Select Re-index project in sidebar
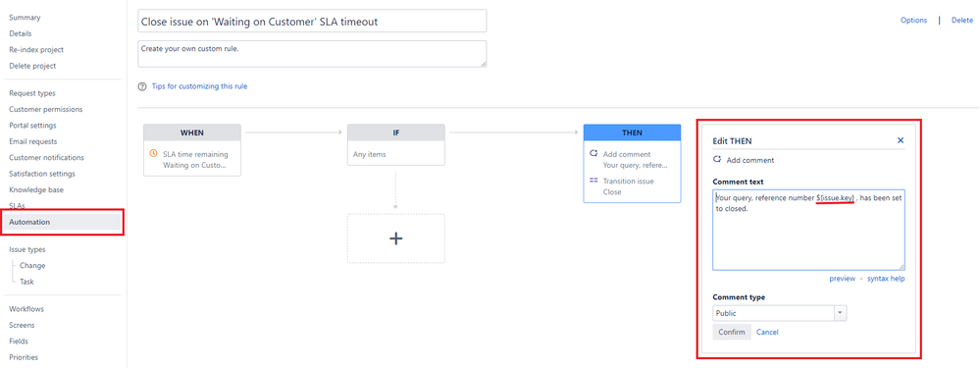Screen dimensions: 980x368 click(x=36, y=50)
